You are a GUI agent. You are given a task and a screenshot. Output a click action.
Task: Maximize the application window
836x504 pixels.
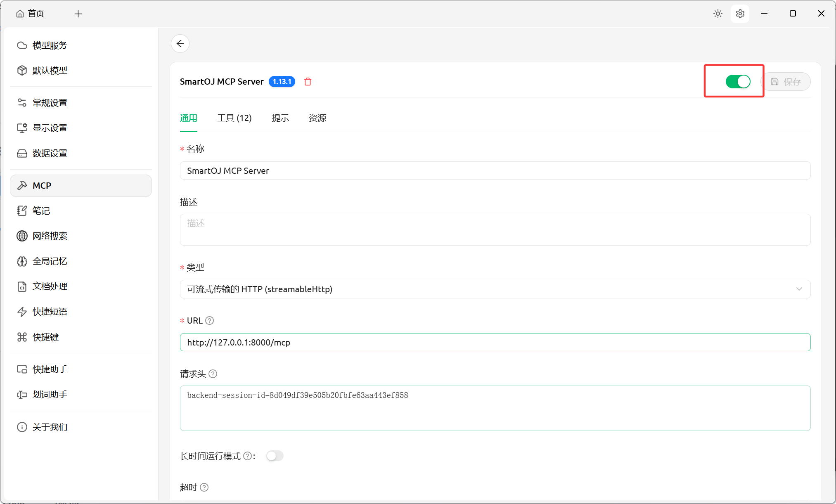click(x=793, y=14)
